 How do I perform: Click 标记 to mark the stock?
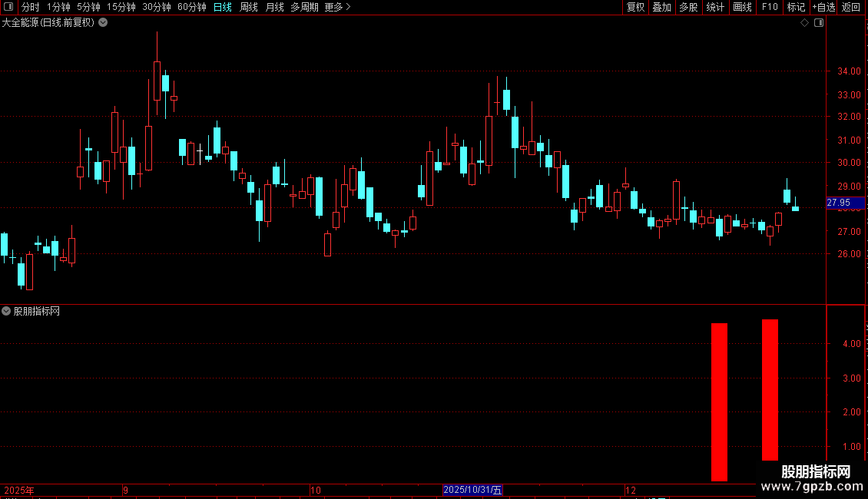796,7
